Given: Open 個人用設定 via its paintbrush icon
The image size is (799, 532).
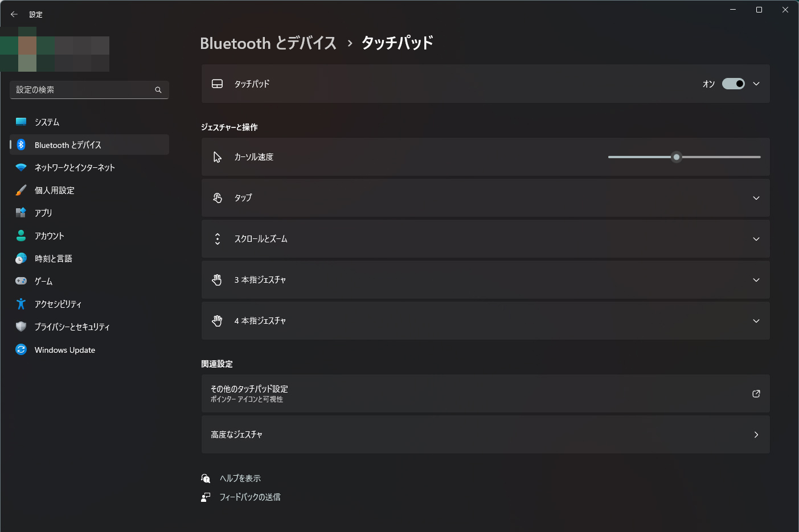Looking at the screenshot, I should 21,190.
